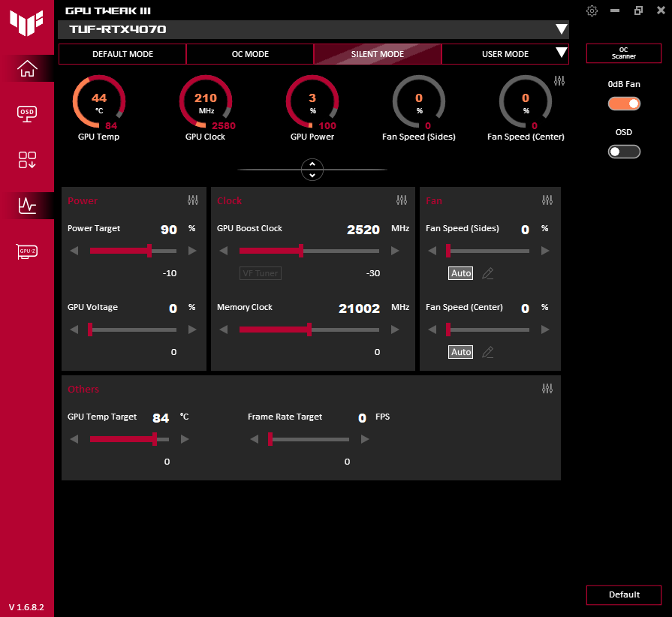Edit Fan Speed (Sides) curve pencil icon
Image resolution: width=672 pixels, height=617 pixels.
pyautogui.click(x=488, y=273)
